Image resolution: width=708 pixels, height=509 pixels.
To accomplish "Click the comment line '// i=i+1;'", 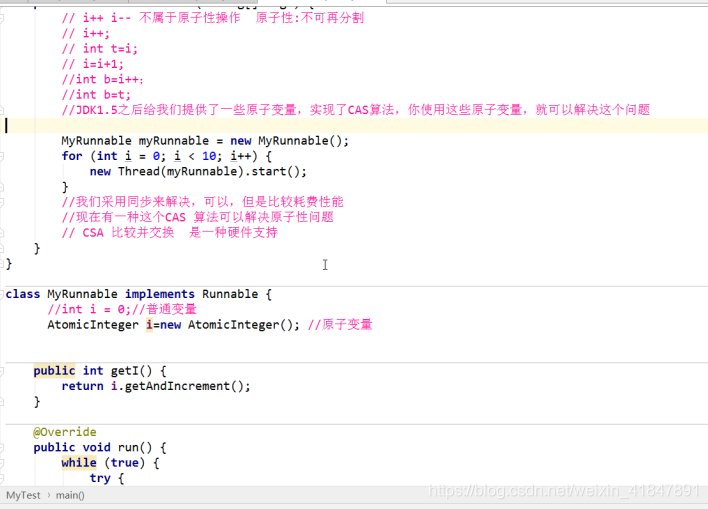I will (x=93, y=64).
